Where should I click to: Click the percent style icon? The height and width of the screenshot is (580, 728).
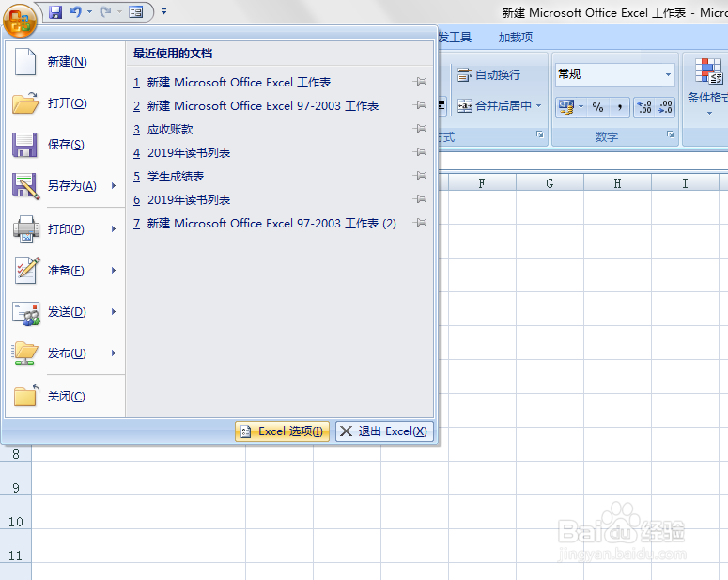(x=598, y=107)
